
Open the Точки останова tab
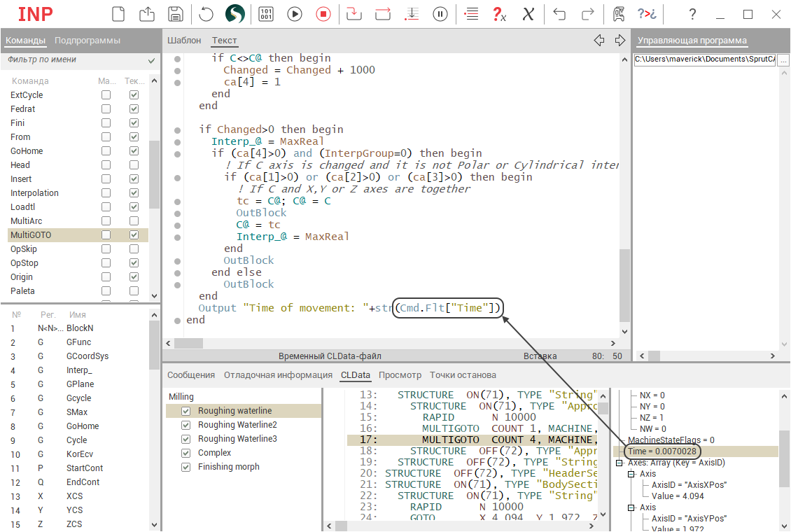[x=463, y=375]
